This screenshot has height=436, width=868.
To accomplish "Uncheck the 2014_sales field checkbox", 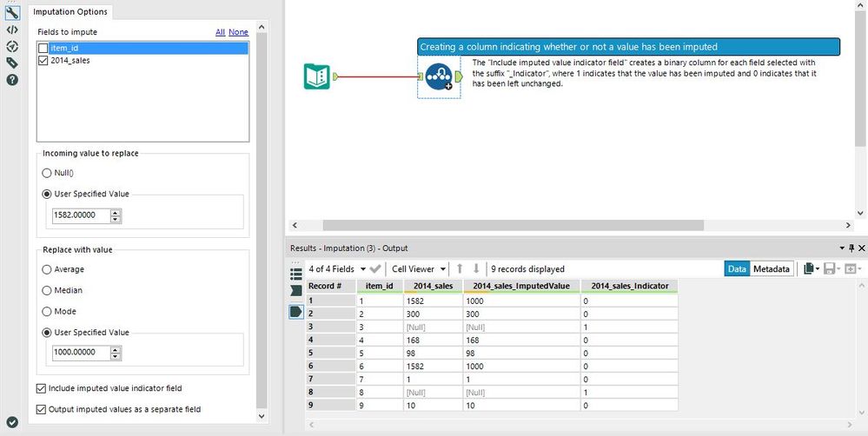I will pos(43,61).
